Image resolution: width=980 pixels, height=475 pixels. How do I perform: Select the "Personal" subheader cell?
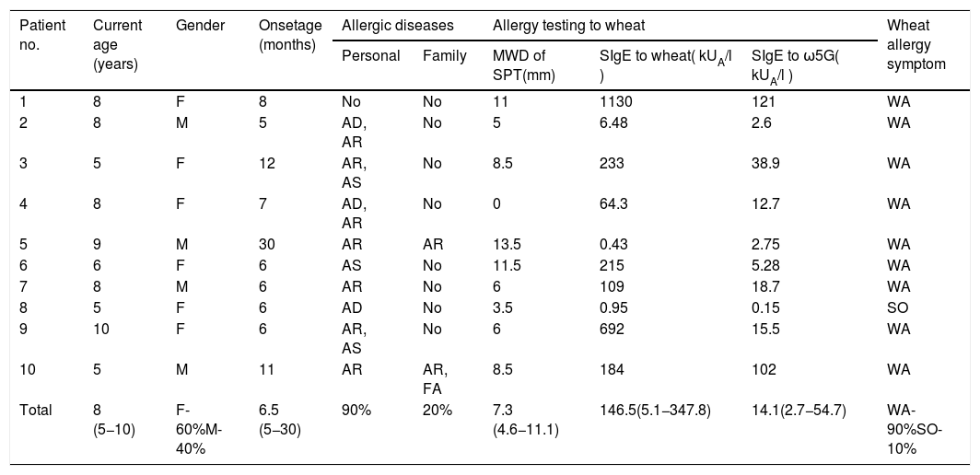click(370, 55)
